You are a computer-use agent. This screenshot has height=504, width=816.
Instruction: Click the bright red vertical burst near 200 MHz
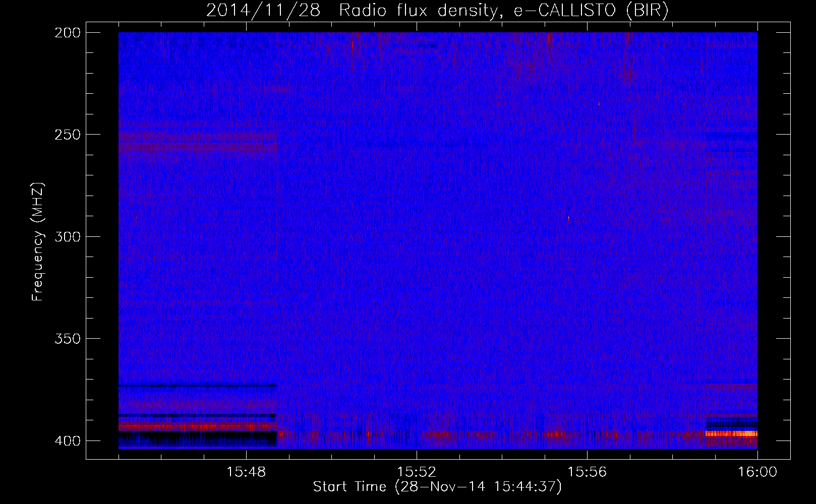point(549,38)
